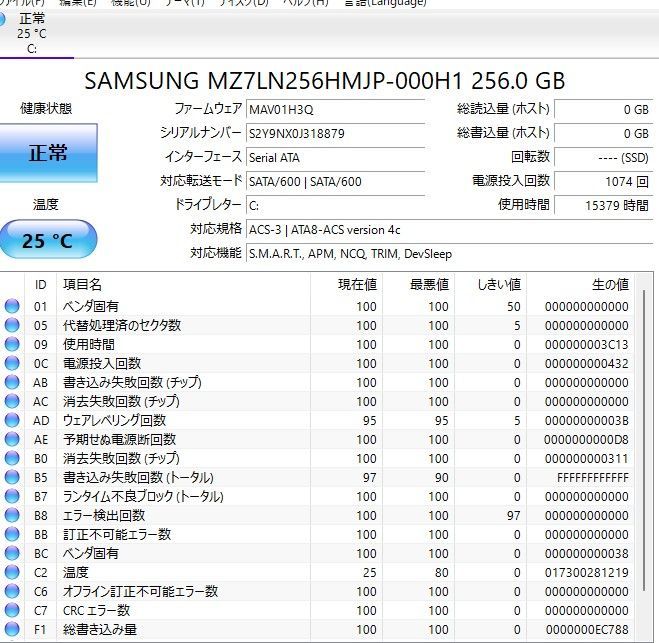The image size is (659, 643).
Task: Click the status orb for row C6
Action: coord(12,591)
